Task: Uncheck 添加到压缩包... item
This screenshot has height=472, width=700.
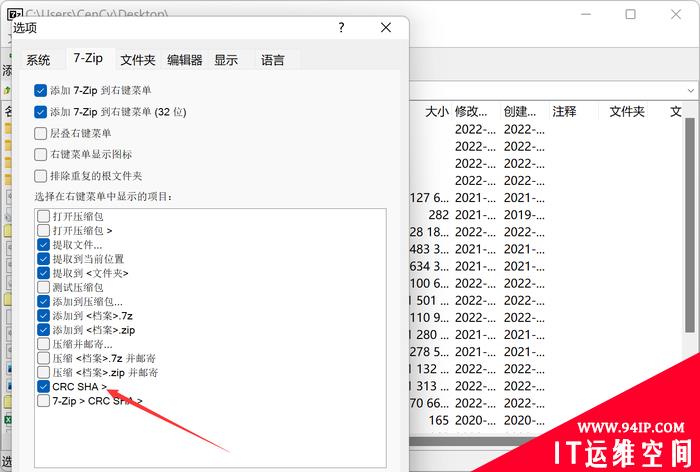Action: coord(43,302)
